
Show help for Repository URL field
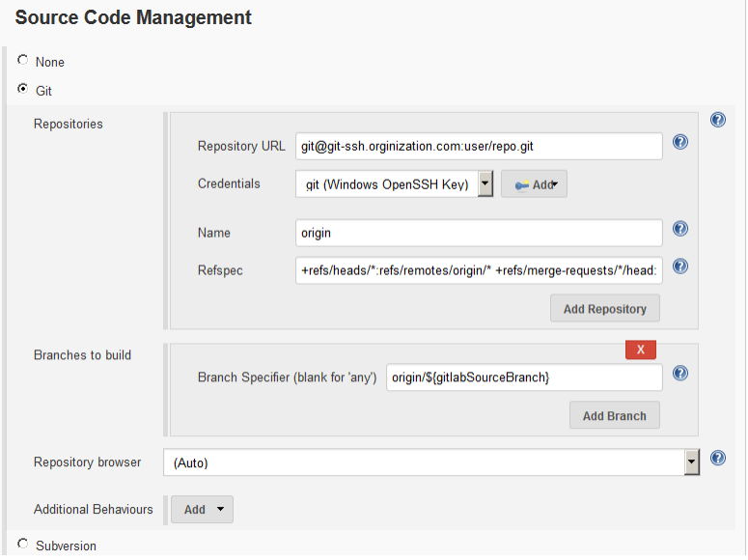click(x=679, y=142)
